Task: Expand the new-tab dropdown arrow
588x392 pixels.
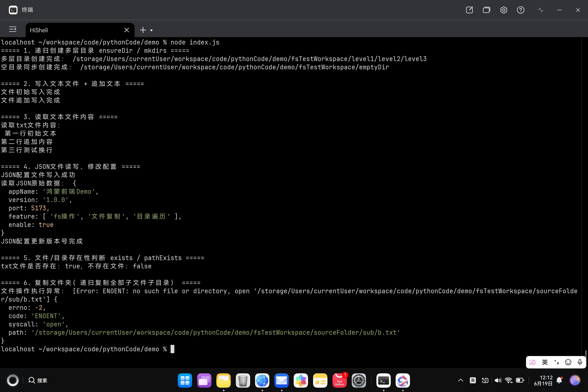Action: 152,31
